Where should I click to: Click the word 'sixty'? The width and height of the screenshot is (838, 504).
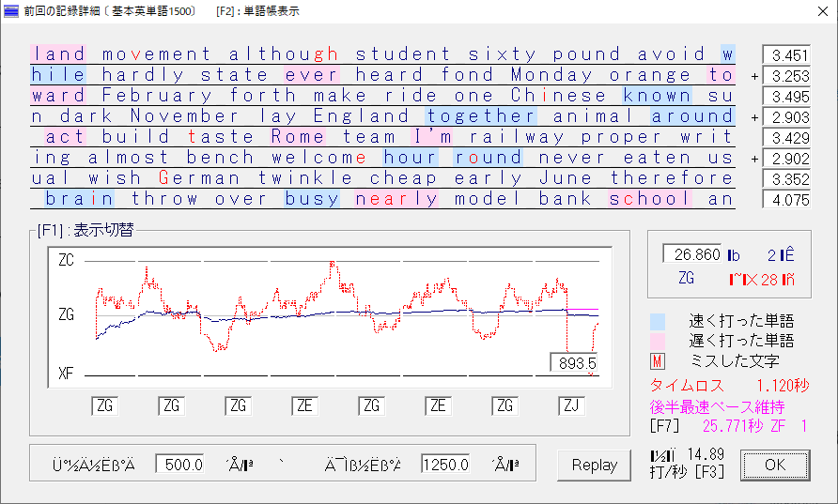click(502, 53)
